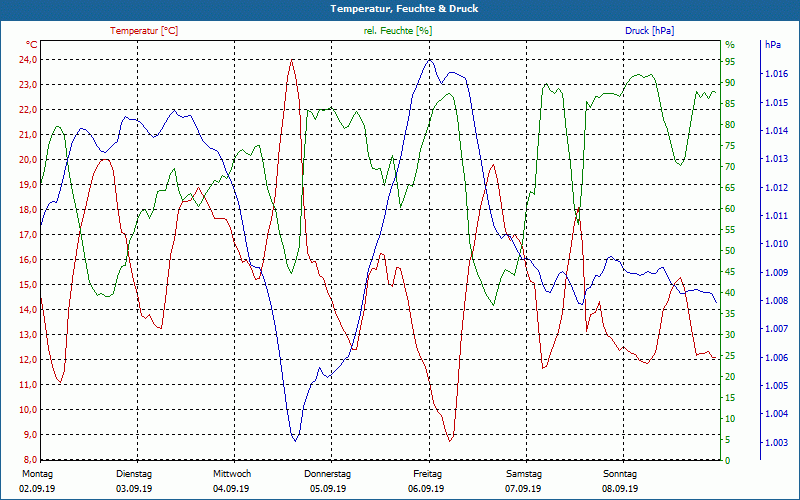Click the chart title 'Temperatur, Feuchte & Druck'

click(x=404, y=9)
